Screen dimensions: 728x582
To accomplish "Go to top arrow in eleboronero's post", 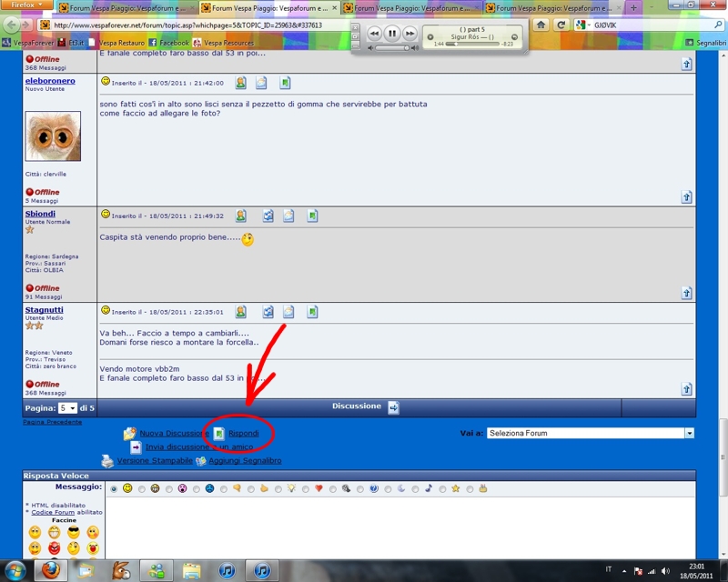I will [x=687, y=196].
